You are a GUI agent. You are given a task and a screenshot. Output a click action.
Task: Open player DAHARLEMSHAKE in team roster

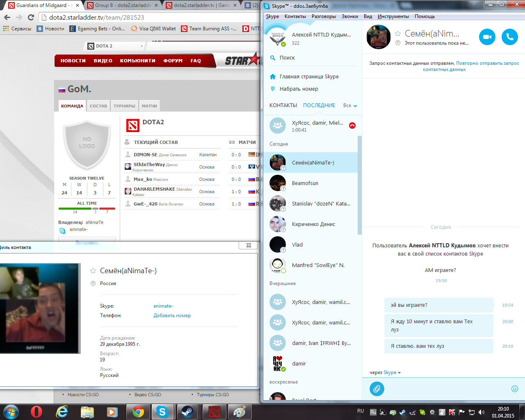pyautogui.click(x=154, y=189)
